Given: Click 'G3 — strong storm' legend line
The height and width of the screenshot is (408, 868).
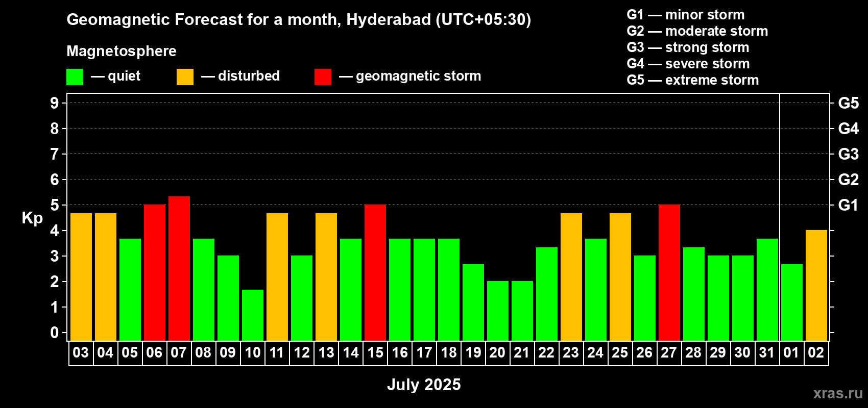Looking at the screenshot, I should pyautogui.click(x=688, y=47).
